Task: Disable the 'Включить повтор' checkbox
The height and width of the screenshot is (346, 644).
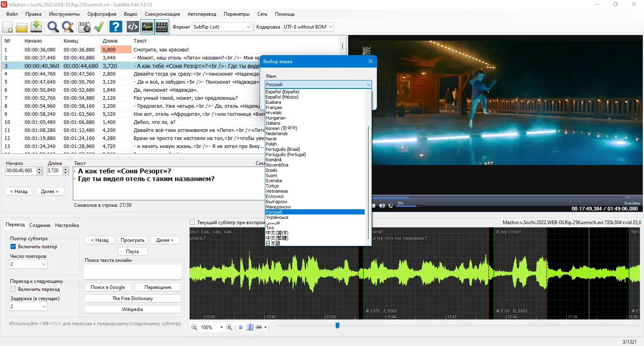Action: (x=13, y=247)
